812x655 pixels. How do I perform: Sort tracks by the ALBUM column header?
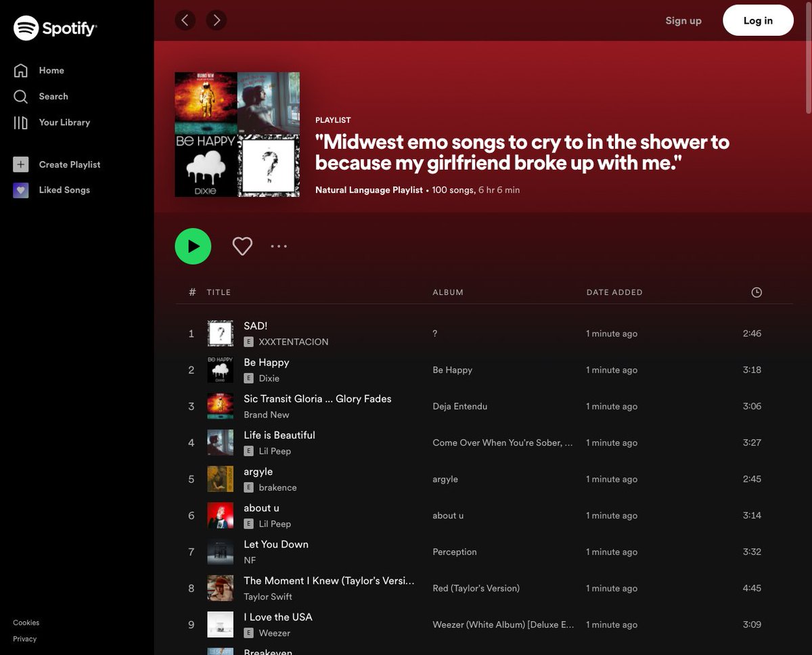(x=448, y=292)
